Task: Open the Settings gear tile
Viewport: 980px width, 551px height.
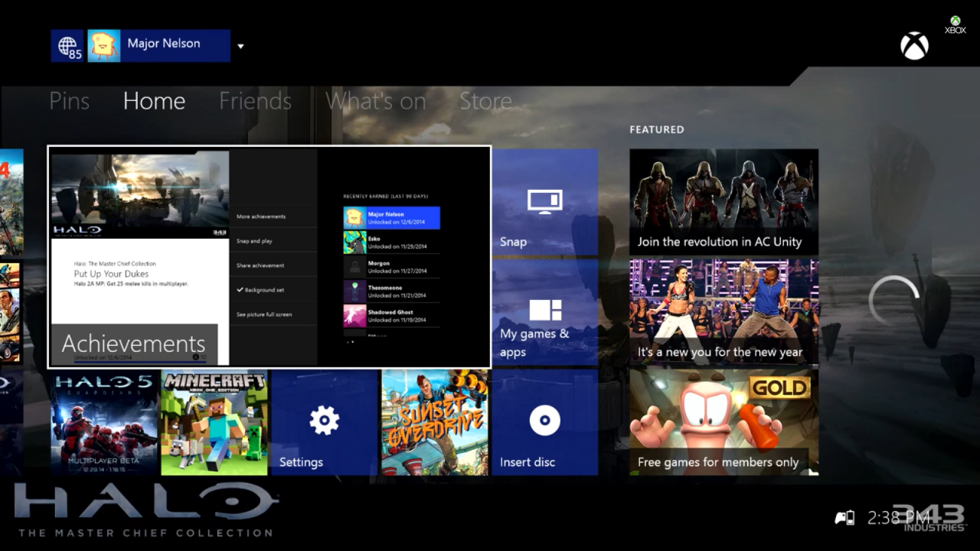Action: coord(325,422)
